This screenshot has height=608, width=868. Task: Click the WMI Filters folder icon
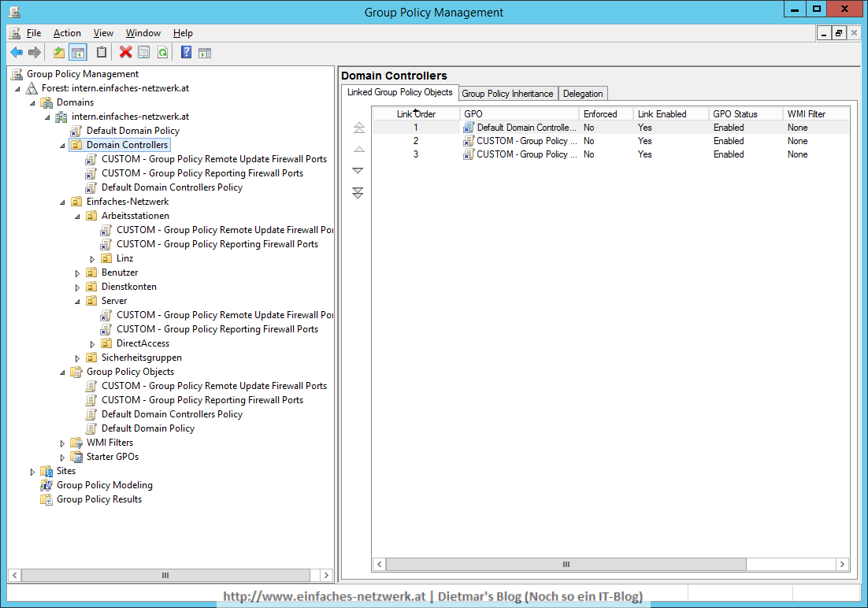(76, 443)
